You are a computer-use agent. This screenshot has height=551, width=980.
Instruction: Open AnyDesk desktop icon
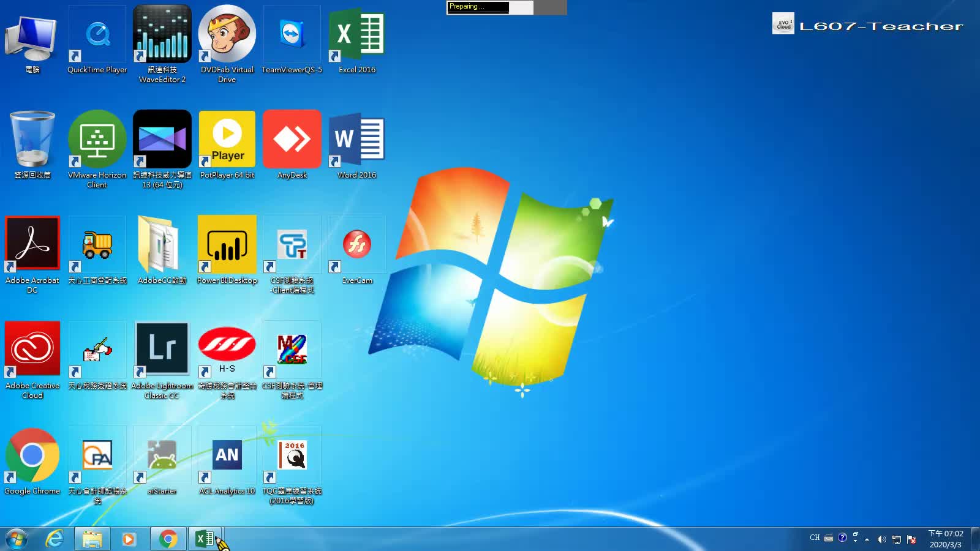[292, 145]
